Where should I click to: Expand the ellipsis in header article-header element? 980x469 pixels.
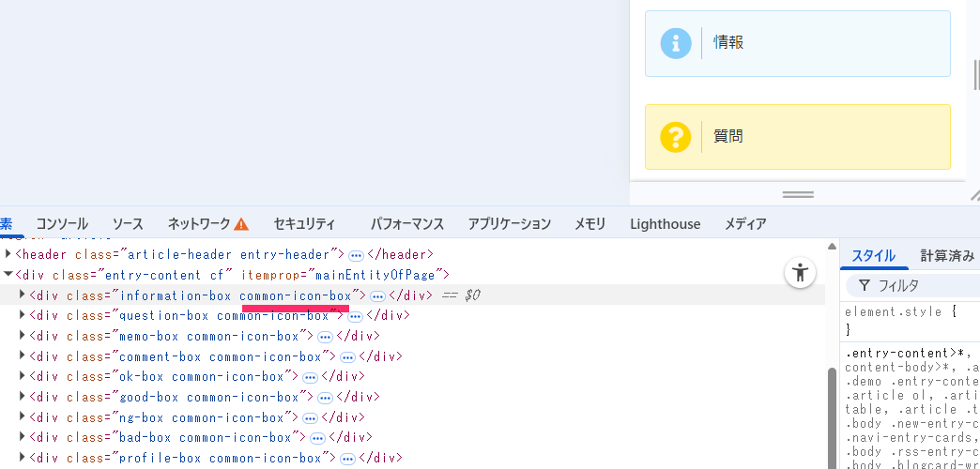(356, 255)
